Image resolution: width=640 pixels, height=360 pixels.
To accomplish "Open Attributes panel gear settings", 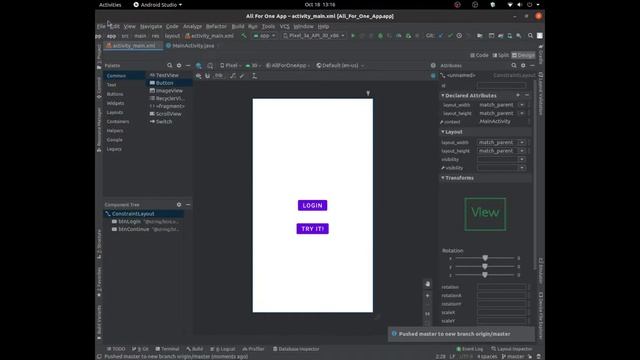I will click(523, 65).
